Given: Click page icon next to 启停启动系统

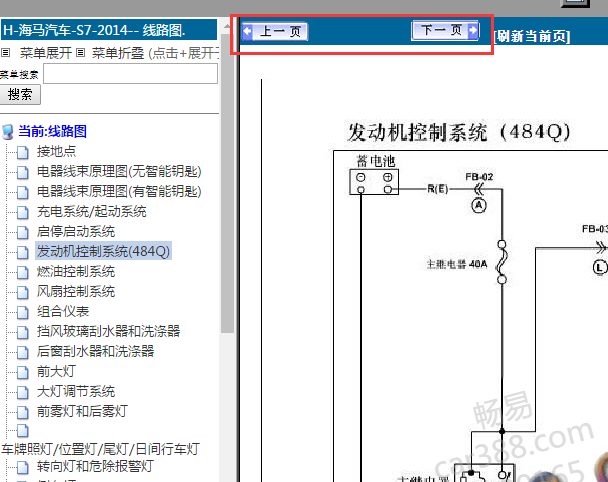Looking at the screenshot, I should tap(23, 233).
